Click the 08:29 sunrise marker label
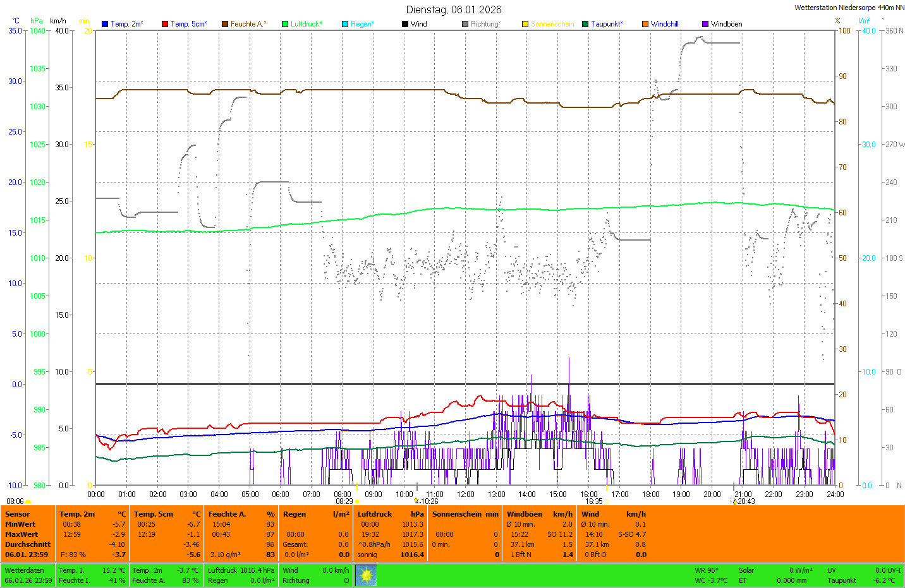905x588 pixels. tap(344, 501)
